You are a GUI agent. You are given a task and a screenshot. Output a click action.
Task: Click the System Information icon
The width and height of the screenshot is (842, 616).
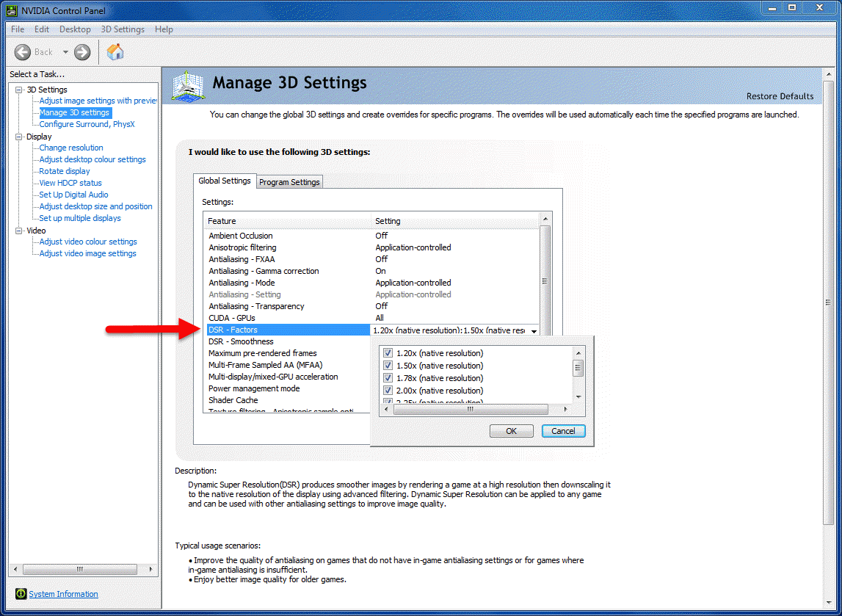(x=21, y=593)
